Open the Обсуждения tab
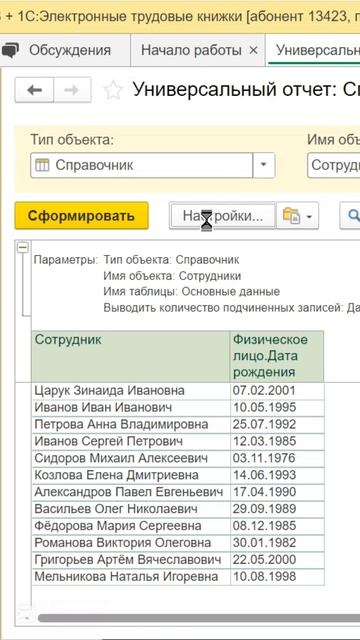This screenshot has height=640, width=360. pyautogui.click(x=65, y=50)
